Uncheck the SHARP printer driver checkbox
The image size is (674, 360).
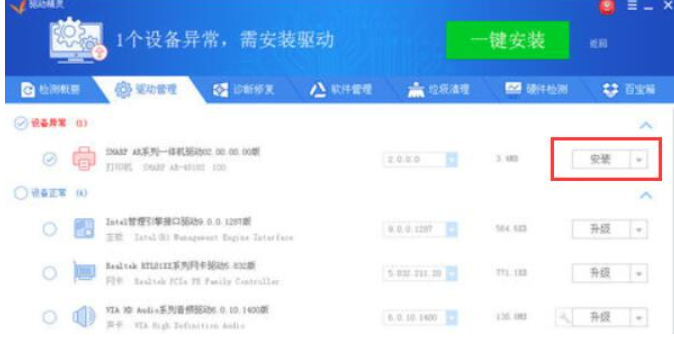[x=50, y=159]
